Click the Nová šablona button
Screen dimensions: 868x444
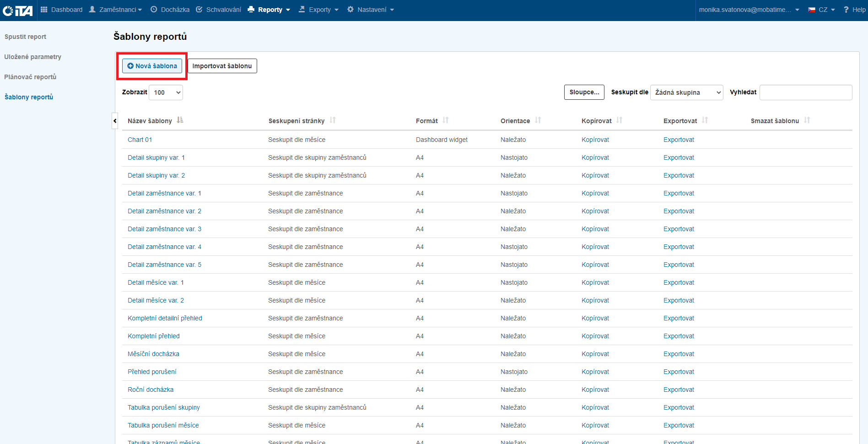(152, 66)
